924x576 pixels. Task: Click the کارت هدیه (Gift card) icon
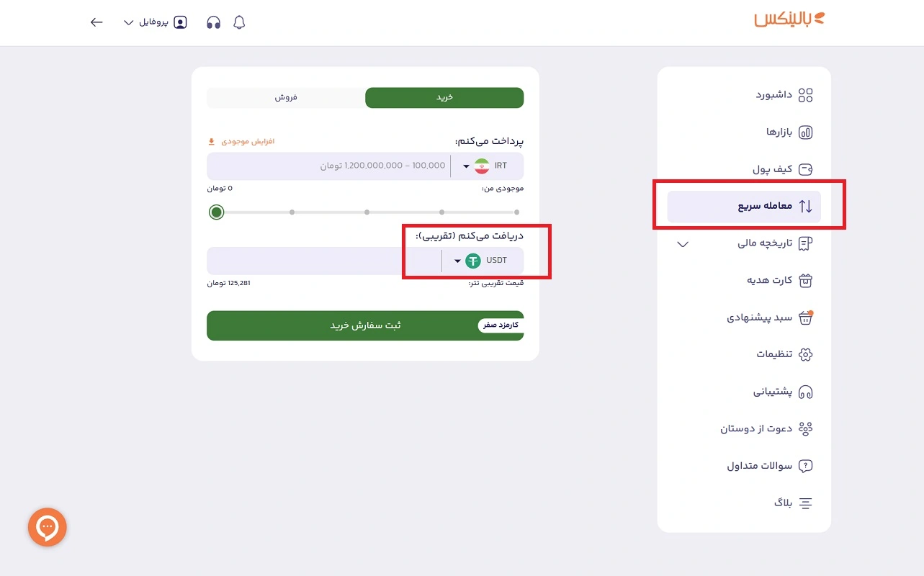pyautogui.click(x=805, y=280)
